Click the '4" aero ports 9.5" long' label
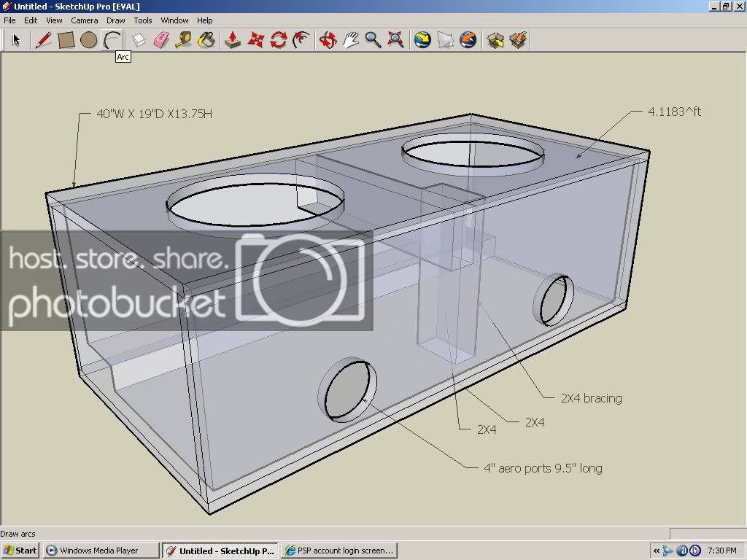The image size is (747, 560). [x=543, y=468]
